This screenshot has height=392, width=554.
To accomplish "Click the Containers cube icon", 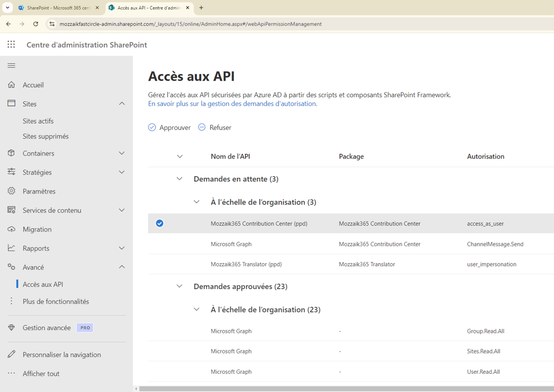I will 11,153.
